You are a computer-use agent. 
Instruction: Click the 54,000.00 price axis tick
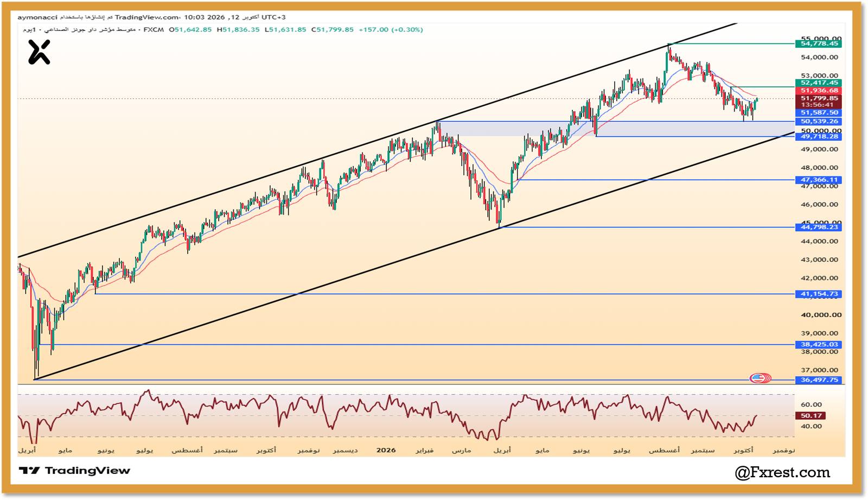[819, 58]
